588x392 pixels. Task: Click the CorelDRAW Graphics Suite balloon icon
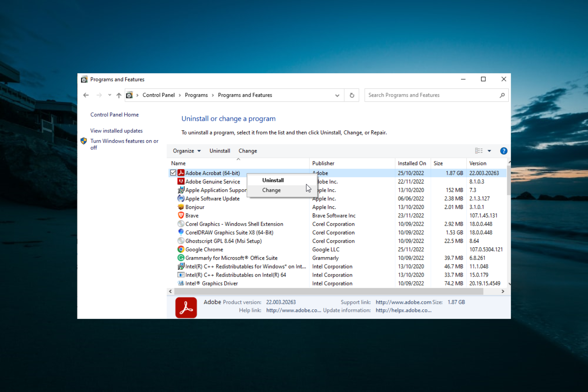click(181, 232)
